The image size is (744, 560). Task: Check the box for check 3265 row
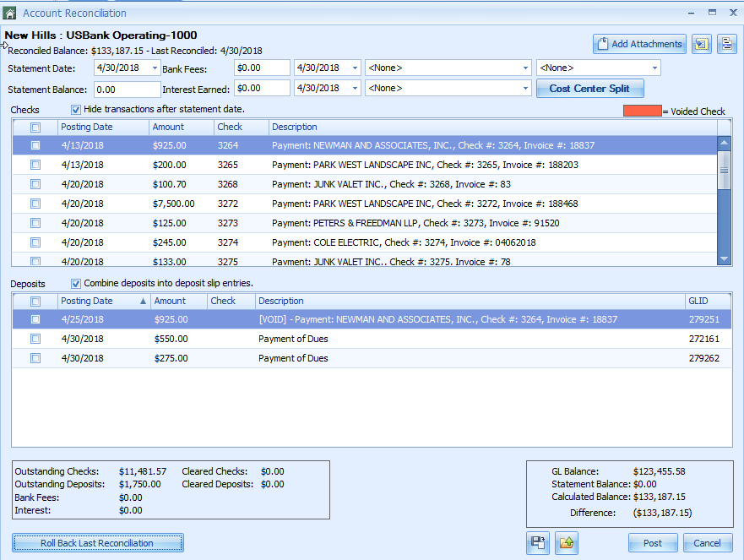click(35, 165)
